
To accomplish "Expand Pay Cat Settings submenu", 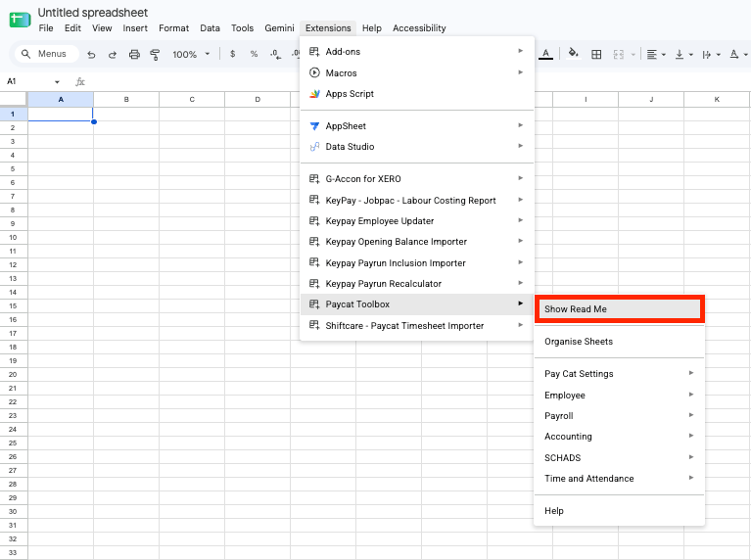I will coord(619,374).
